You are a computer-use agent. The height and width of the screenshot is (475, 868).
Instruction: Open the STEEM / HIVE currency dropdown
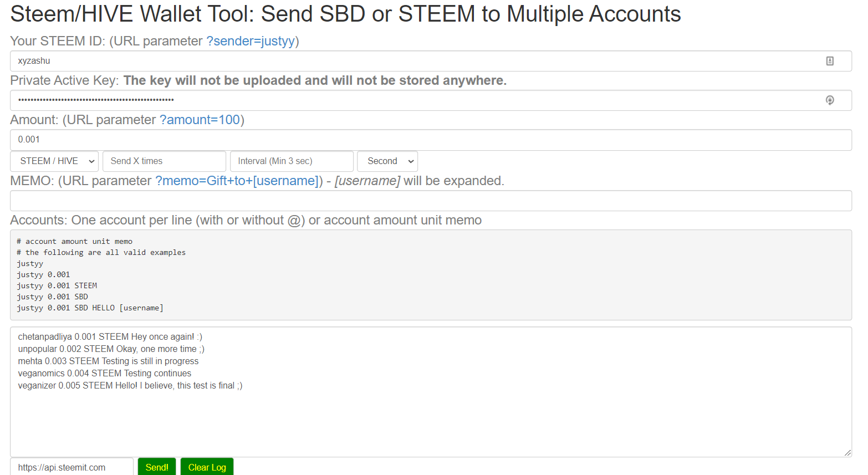(54, 161)
